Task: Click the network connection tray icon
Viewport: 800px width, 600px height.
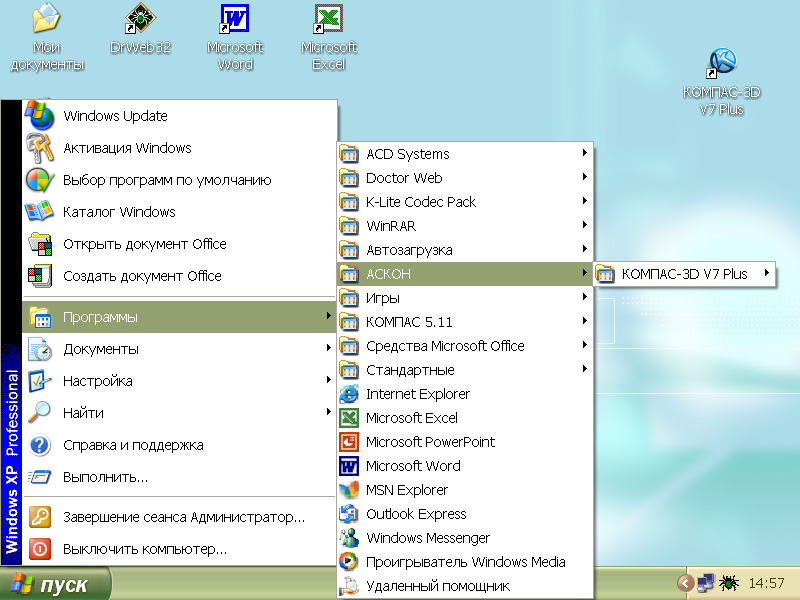Action: [x=706, y=583]
